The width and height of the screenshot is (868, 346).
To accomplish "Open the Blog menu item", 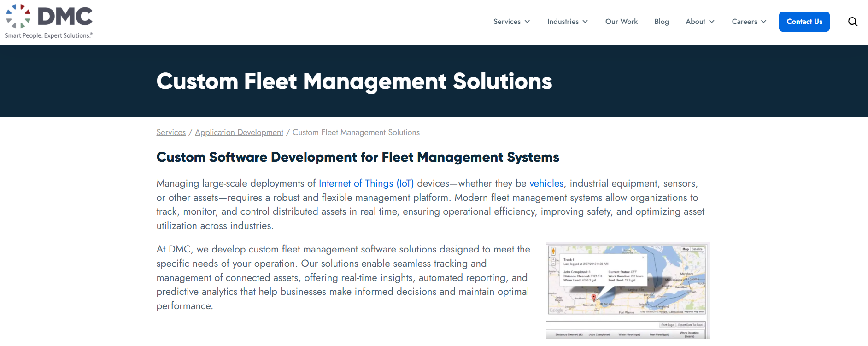I will pos(662,22).
